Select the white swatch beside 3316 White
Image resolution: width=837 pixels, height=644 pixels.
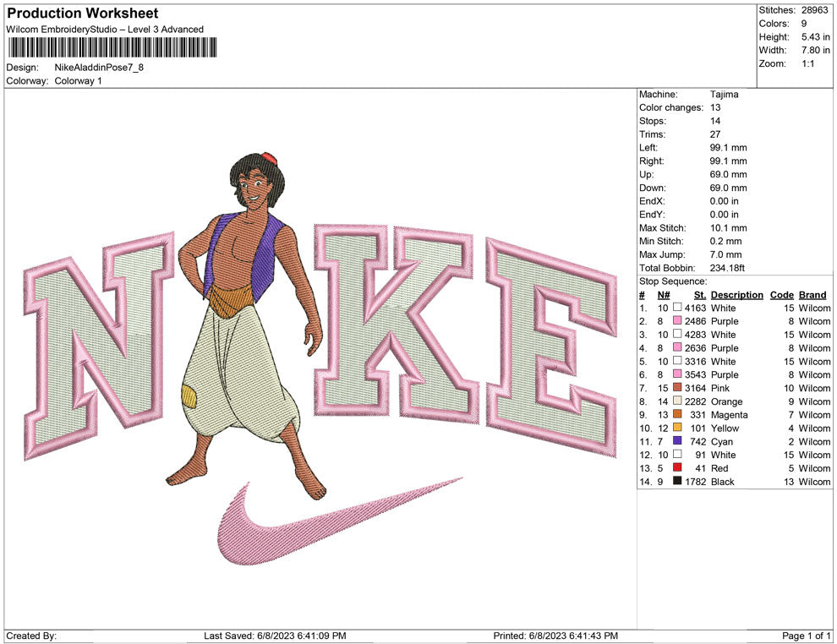click(x=677, y=361)
